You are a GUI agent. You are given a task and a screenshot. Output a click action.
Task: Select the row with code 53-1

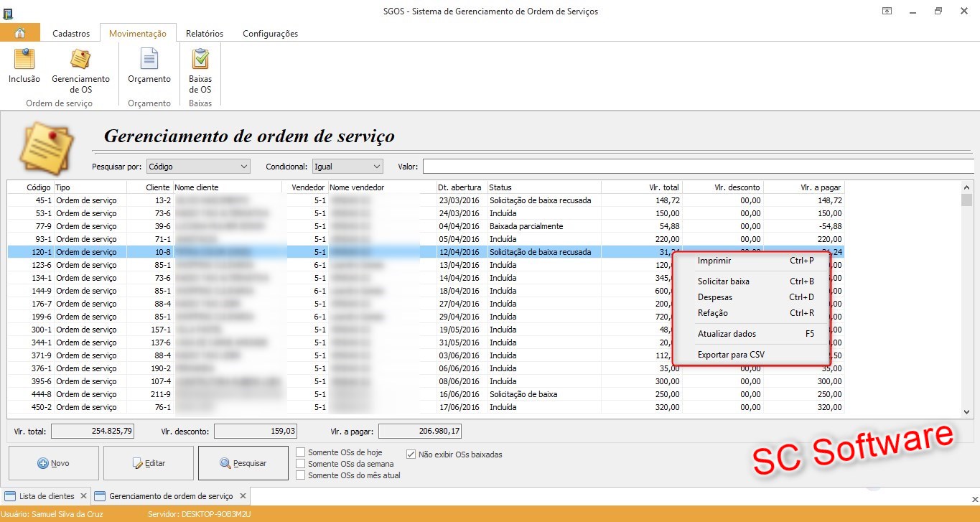426,213
